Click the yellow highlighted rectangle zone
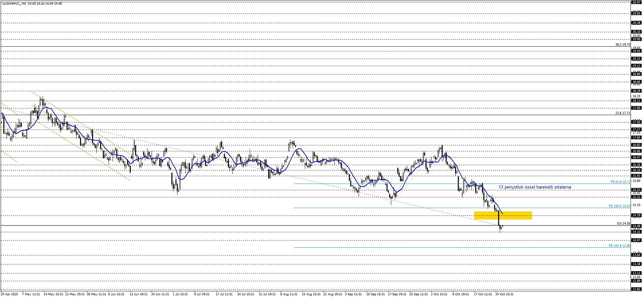Viewport: 644px width, 298px height. 503,215
